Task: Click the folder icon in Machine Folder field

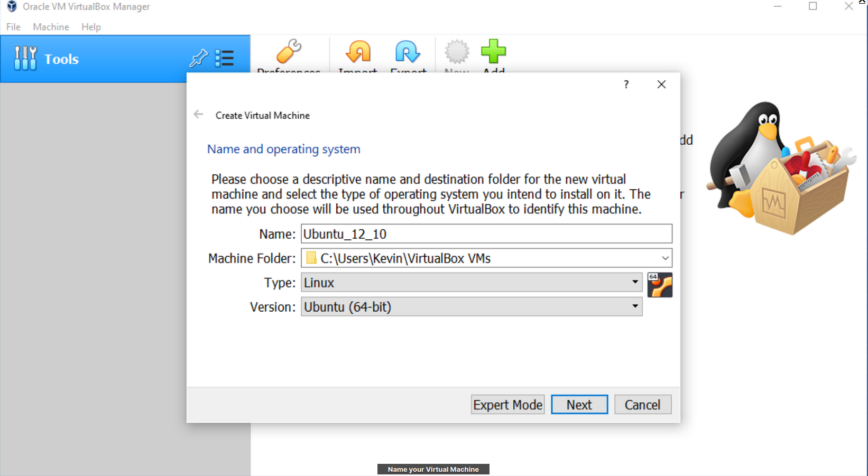Action: (310, 258)
